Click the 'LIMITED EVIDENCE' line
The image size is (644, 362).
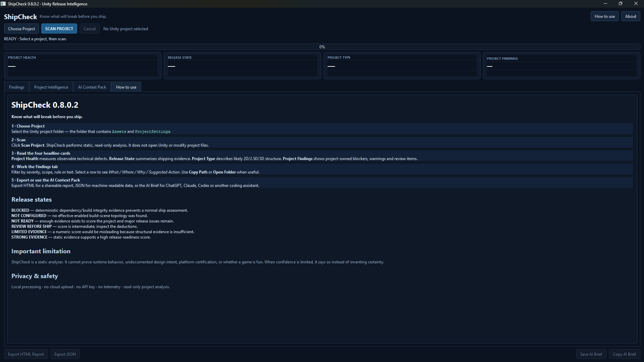(x=103, y=232)
